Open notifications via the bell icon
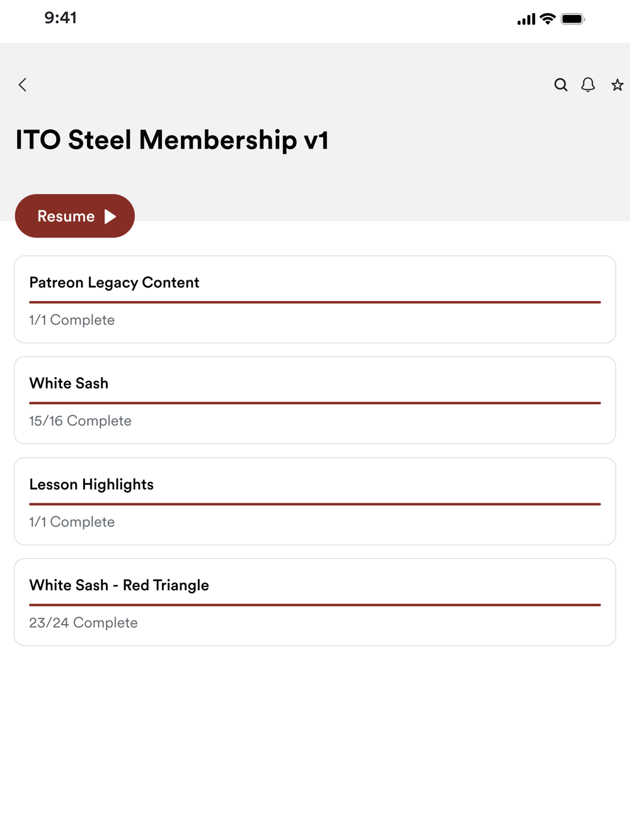 coord(588,85)
